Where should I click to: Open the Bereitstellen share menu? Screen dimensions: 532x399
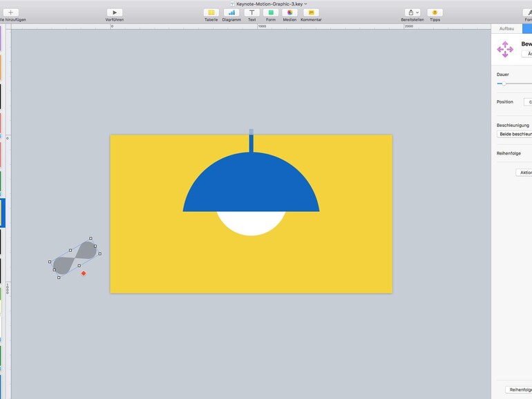coord(412,12)
